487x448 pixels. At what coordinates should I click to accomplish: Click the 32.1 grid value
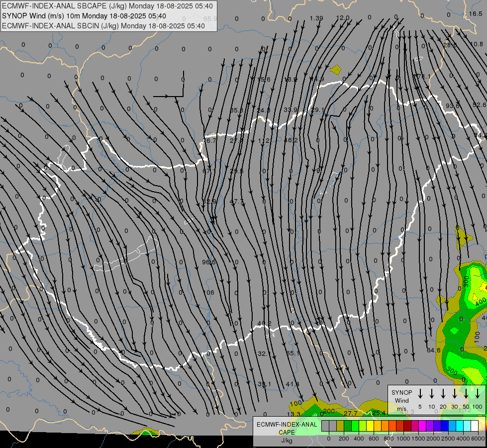pos(265,353)
